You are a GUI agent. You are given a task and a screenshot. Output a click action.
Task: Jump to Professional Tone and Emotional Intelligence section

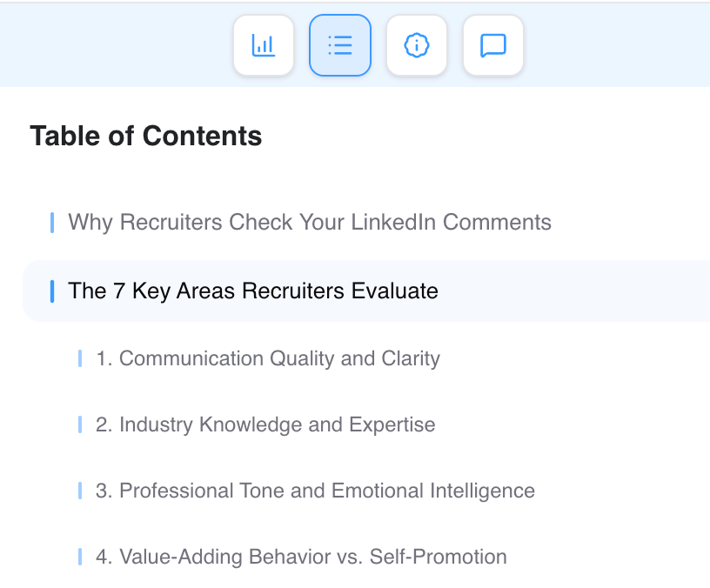(x=315, y=491)
